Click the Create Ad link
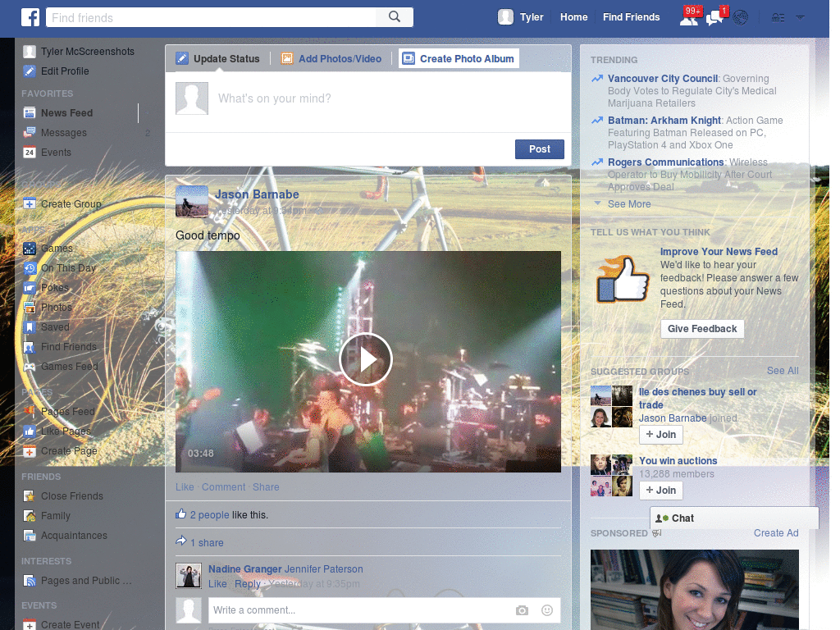The image size is (840, 630). (776, 533)
